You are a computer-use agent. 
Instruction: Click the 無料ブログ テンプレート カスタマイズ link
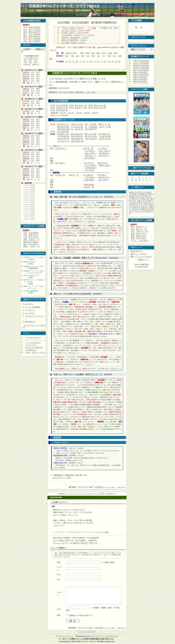[x=102, y=636]
